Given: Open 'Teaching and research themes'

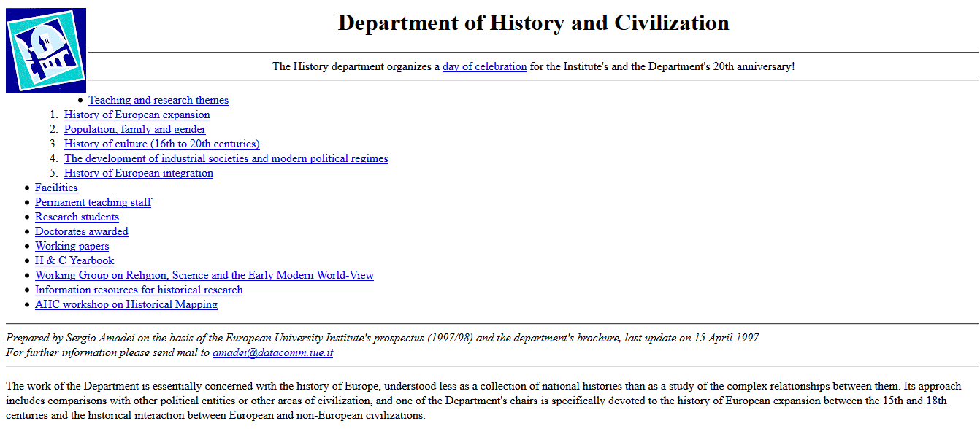Looking at the screenshot, I should (158, 100).
